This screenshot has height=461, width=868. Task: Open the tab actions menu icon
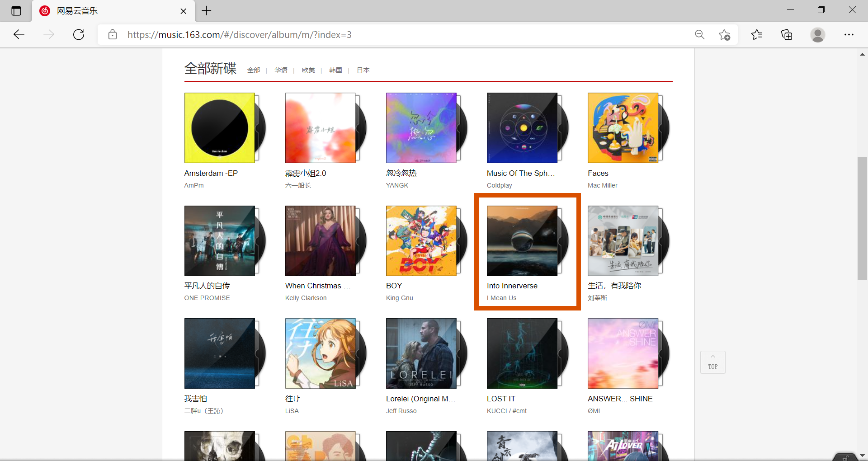[16, 11]
